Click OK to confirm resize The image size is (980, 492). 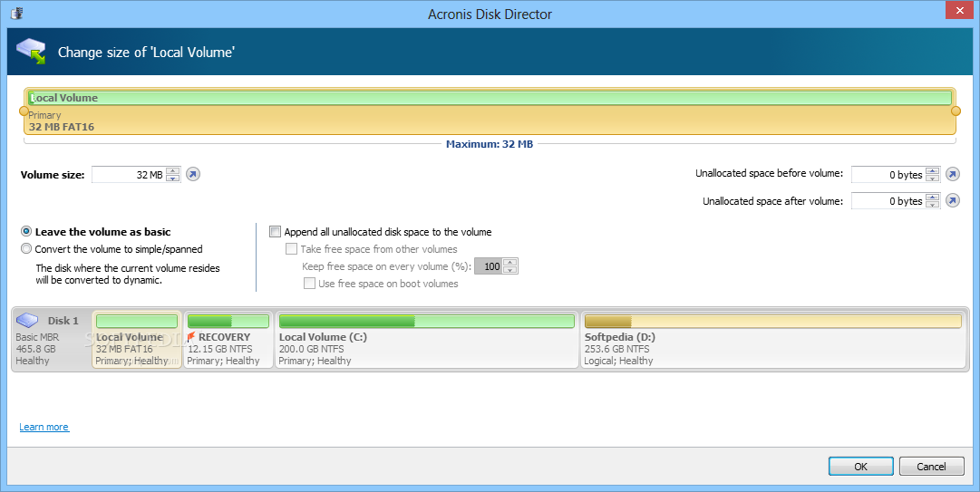pos(860,467)
